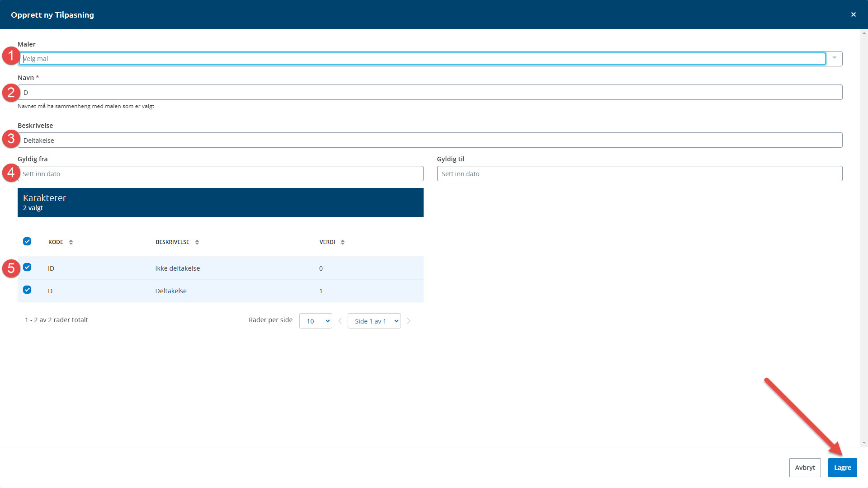This screenshot has height=488, width=868.
Task: Go to previous page chevron
Action: pyautogui.click(x=340, y=321)
